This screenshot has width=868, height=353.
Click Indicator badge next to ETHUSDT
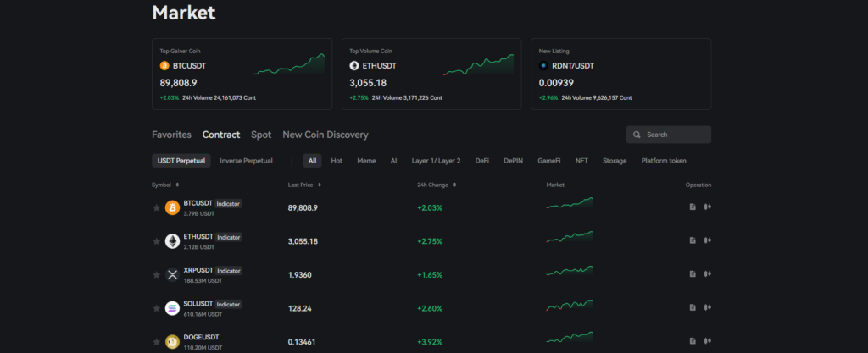click(x=228, y=237)
